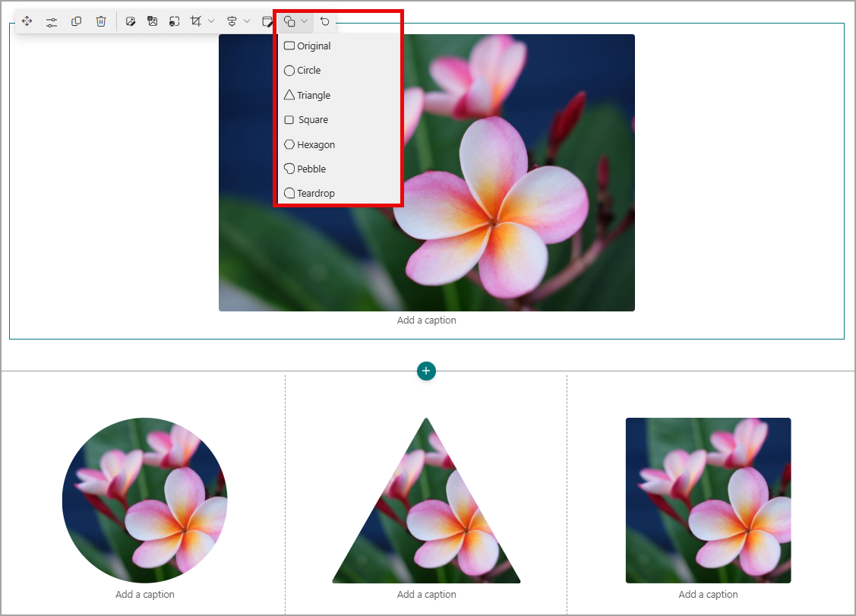Image resolution: width=856 pixels, height=616 pixels.
Task: Click the Move web part icon
Action: 27,21
